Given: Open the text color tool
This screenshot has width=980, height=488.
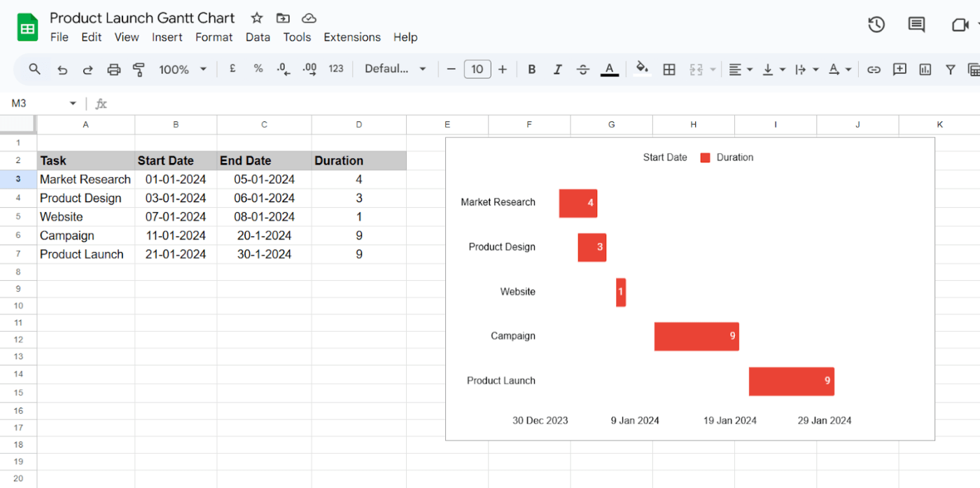Looking at the screenshot, I should click(x=610, y=69).
